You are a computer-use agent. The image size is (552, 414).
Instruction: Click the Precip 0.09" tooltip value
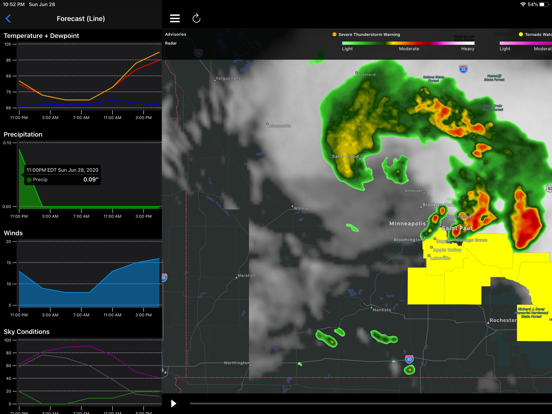91,180
